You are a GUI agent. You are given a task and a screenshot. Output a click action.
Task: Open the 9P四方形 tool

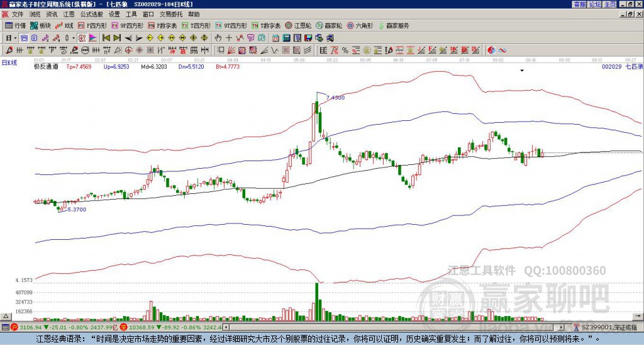pos(127,25)
